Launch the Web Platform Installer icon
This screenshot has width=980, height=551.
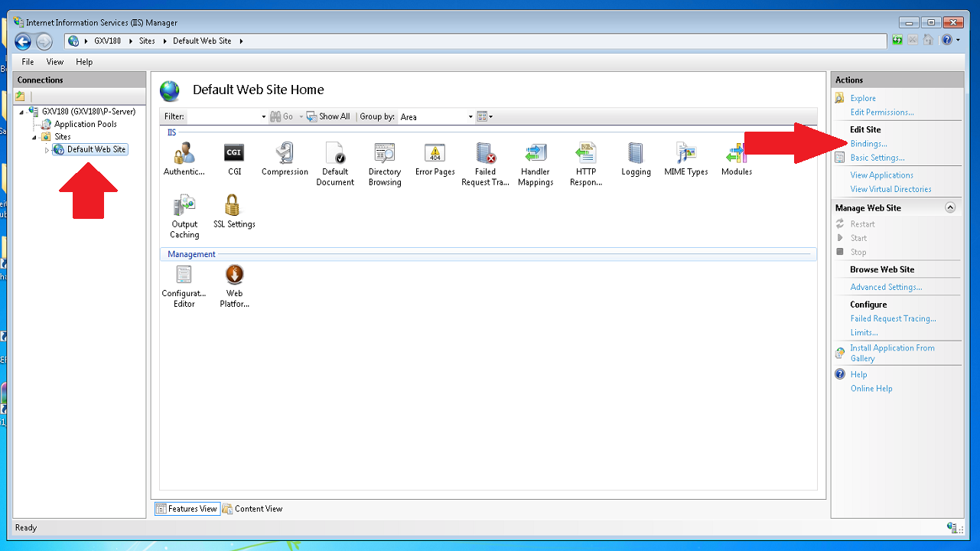pos(234,275)
